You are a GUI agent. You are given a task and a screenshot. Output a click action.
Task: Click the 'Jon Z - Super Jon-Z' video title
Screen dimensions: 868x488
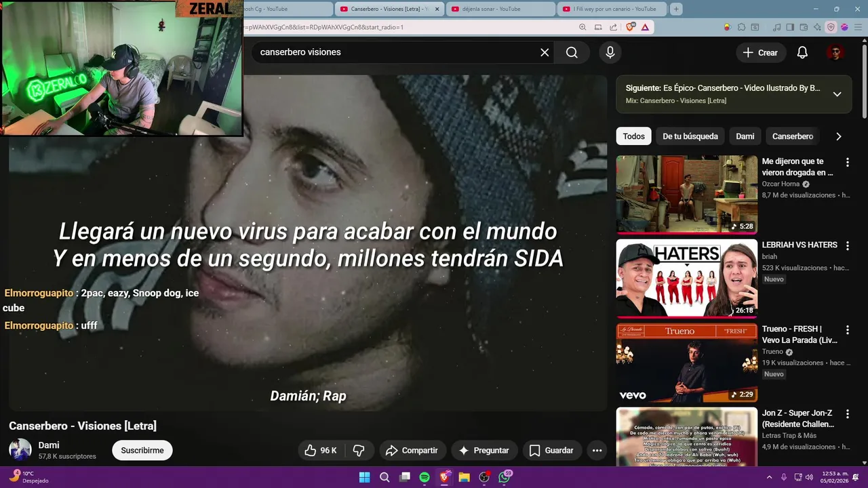[798, 418]
